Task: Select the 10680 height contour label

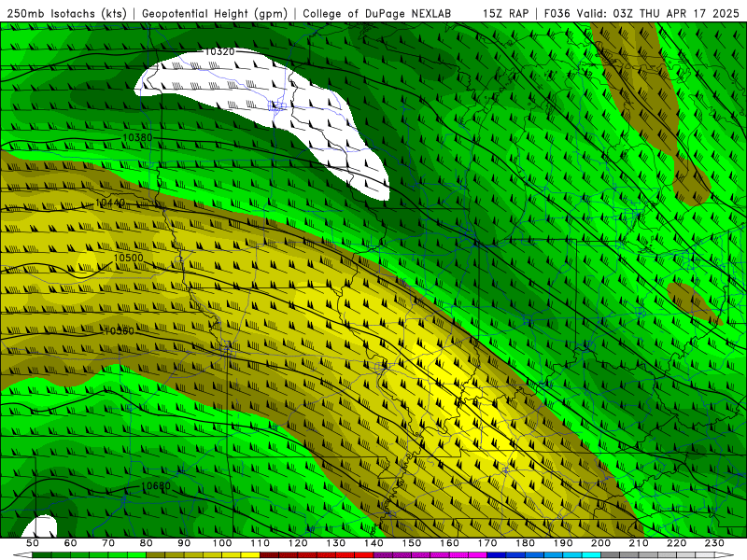Action: [x=156, y=485]
